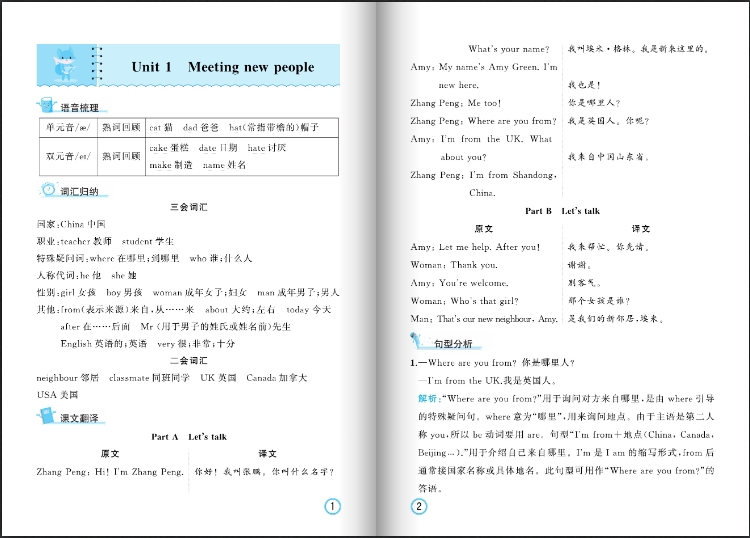This screenshot has height=538, width=750.
Task: Click the word 'teacher 教师'
Action: tap(87, 241)
